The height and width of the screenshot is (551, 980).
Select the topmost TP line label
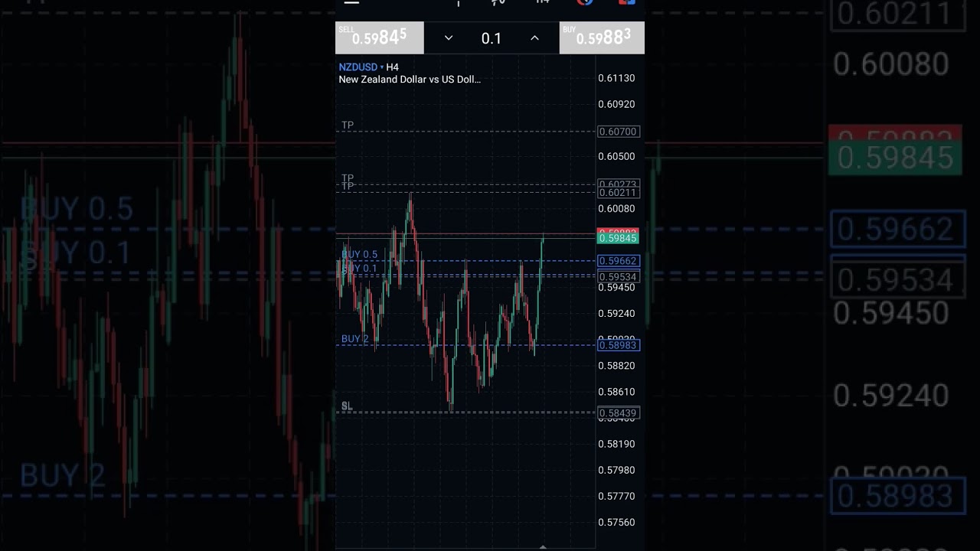[348, 126]
